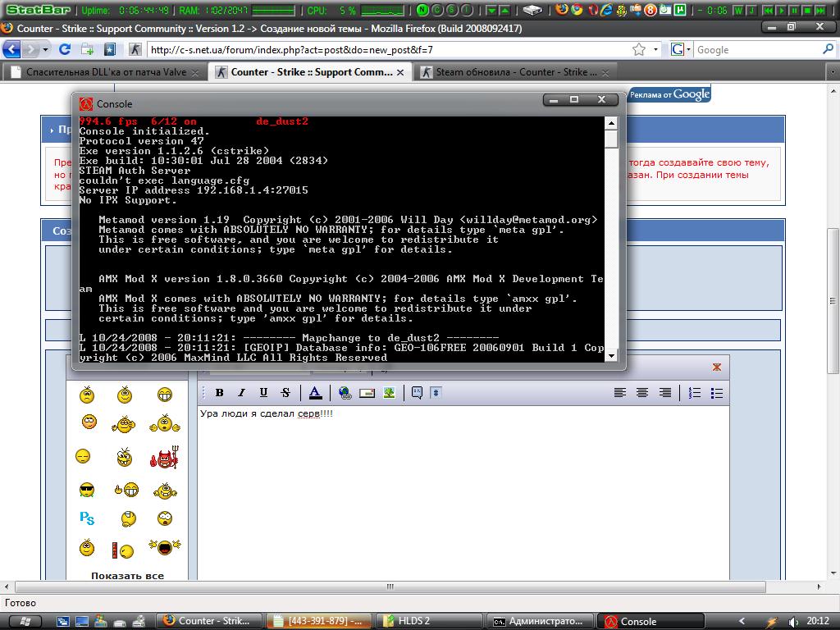Click the StatBar play button

781,10
